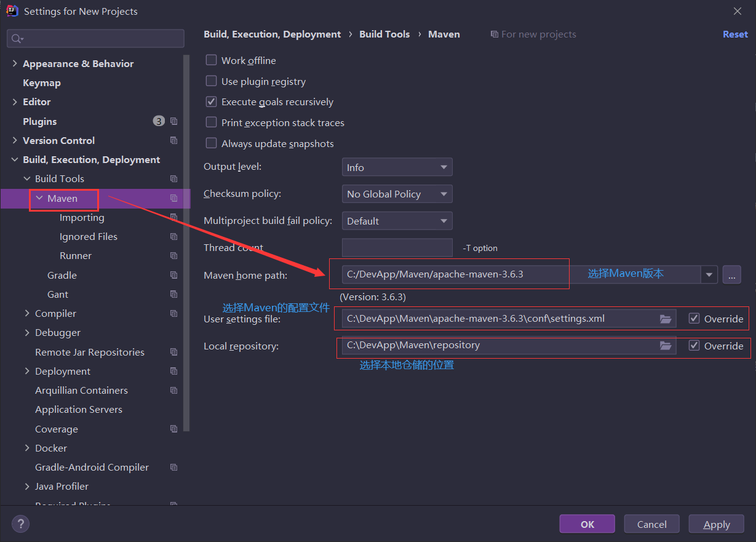Click the help question mark icon

click(20, 524)
